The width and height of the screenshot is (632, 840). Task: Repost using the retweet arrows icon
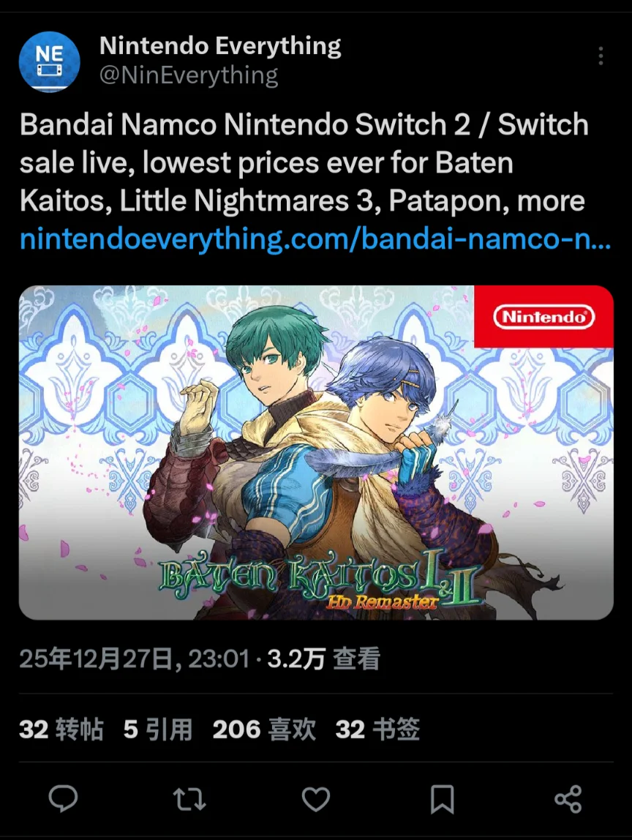pos(189,799)
